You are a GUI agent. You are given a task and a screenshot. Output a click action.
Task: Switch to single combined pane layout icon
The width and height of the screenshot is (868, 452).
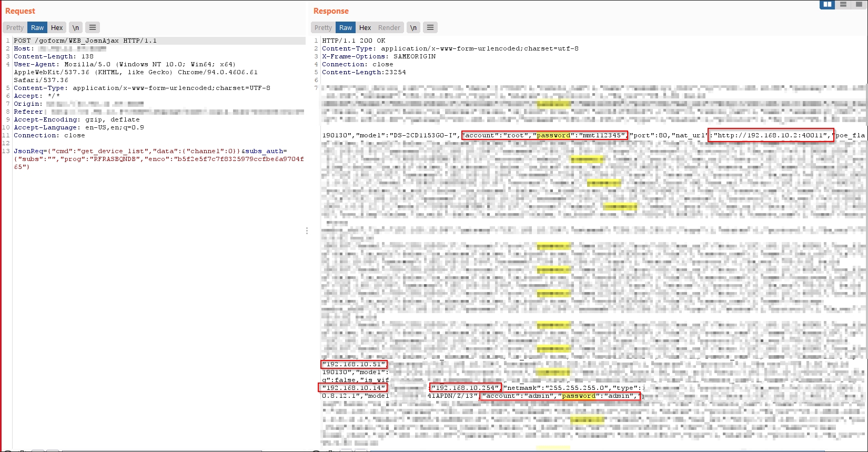[859, 4]
